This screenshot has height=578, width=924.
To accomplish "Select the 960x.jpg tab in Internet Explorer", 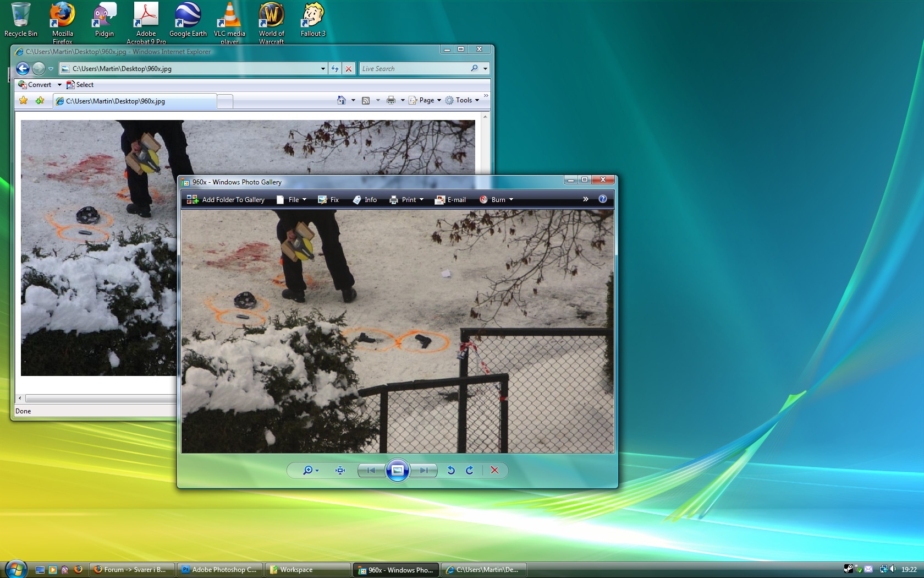I will pyautogui.click(x=135, y=101).
